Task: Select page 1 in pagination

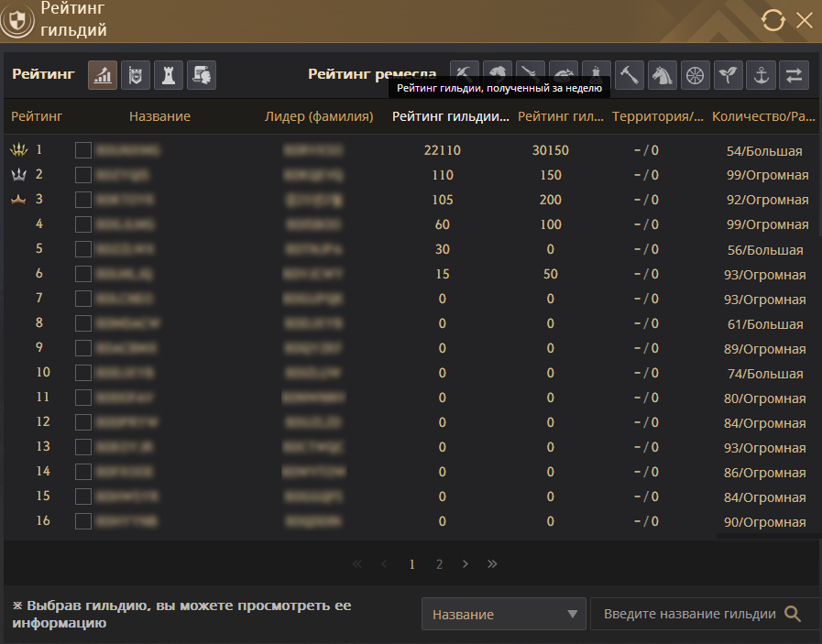Action: 412,564
